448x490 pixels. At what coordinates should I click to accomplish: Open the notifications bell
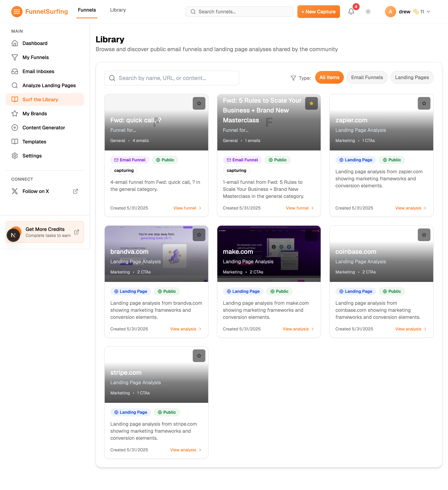point(351,11)
